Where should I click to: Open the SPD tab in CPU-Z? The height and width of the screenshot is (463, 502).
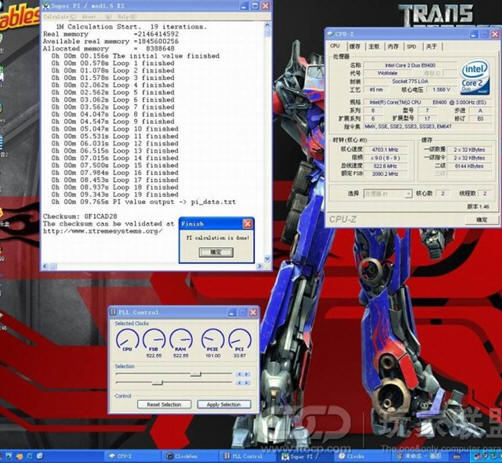(412, 46)
